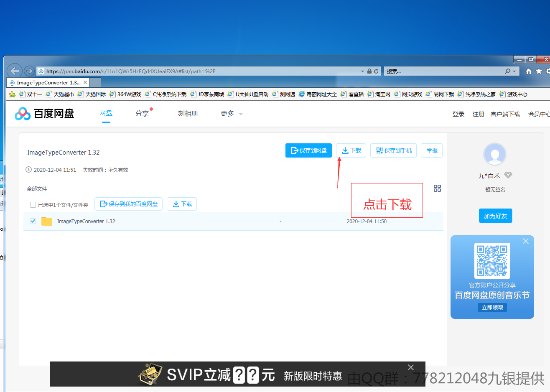
Task: Open the 淘宝网 bookmark
Action: 379,94
